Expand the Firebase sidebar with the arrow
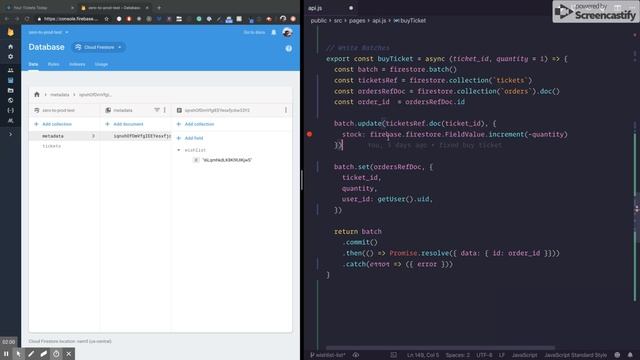Image resolution: width=640 pixels, height=360 pixels. click(11, 134)
